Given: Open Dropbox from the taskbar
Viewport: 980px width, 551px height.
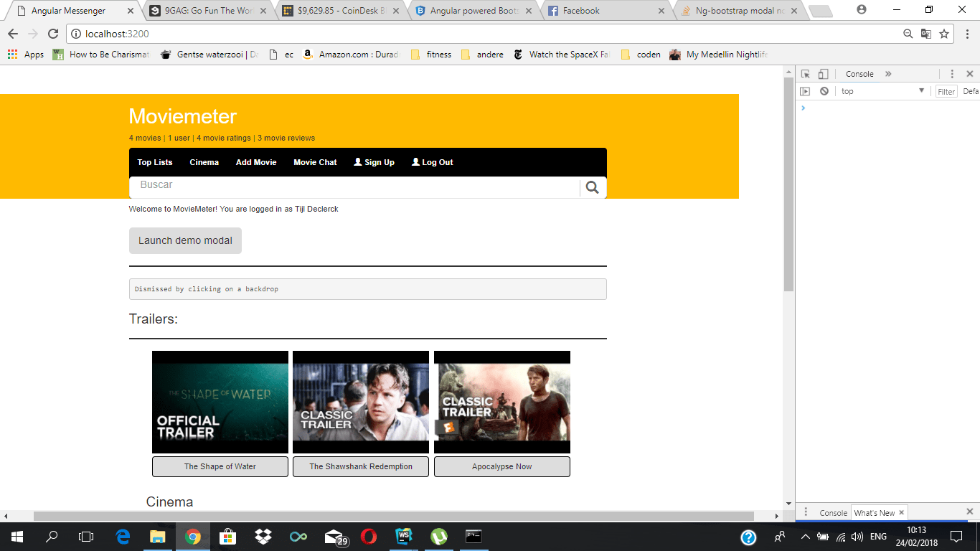Looking at the screenshot, I should (x=263, y=537).
